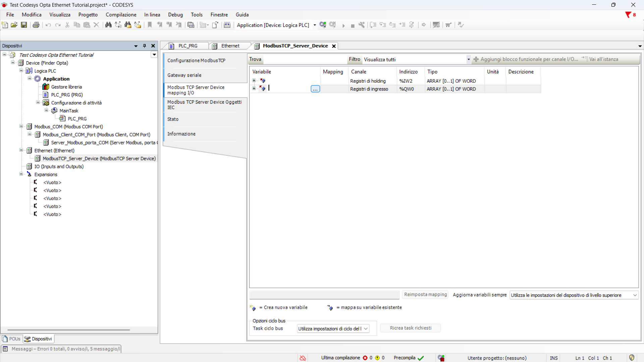Collapse the Expansions tree node
The width and height of the screenshot is (644, 362).
coord(21,174)
